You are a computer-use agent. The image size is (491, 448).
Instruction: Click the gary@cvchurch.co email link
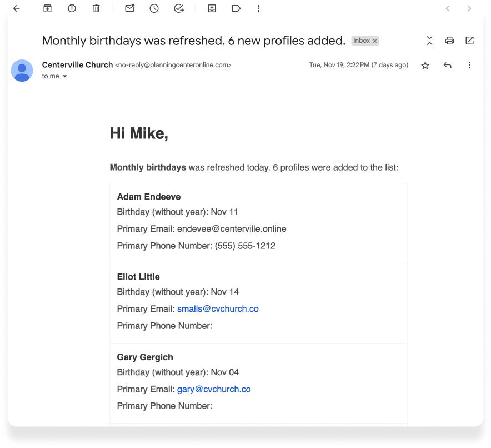[x=214, y=390]
